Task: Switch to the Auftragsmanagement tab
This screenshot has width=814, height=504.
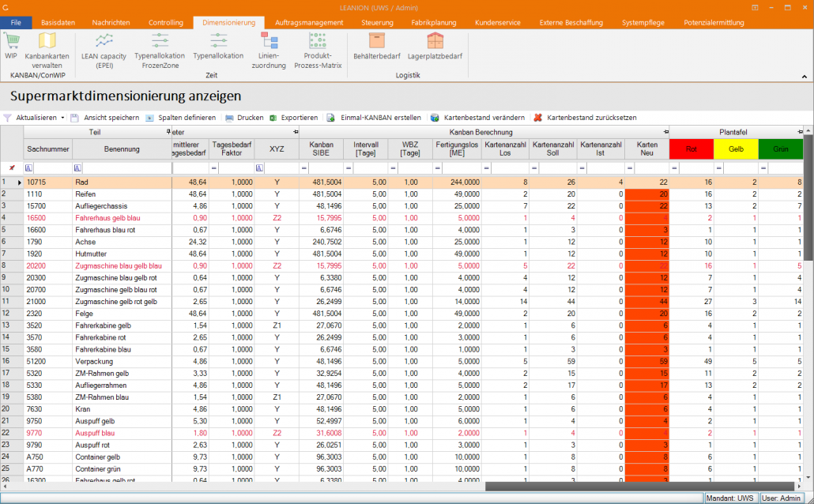Action: point(309,22)
